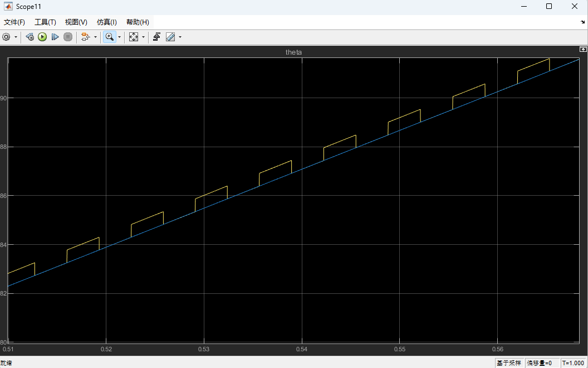Click x-axis tick label 0.53
Image resolution: width=588 pixels, height=368 pixels.
(204, 350)
